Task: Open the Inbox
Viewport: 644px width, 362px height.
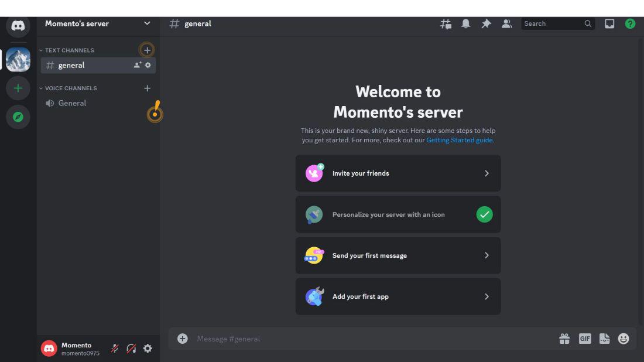Action: coord(609,24)
